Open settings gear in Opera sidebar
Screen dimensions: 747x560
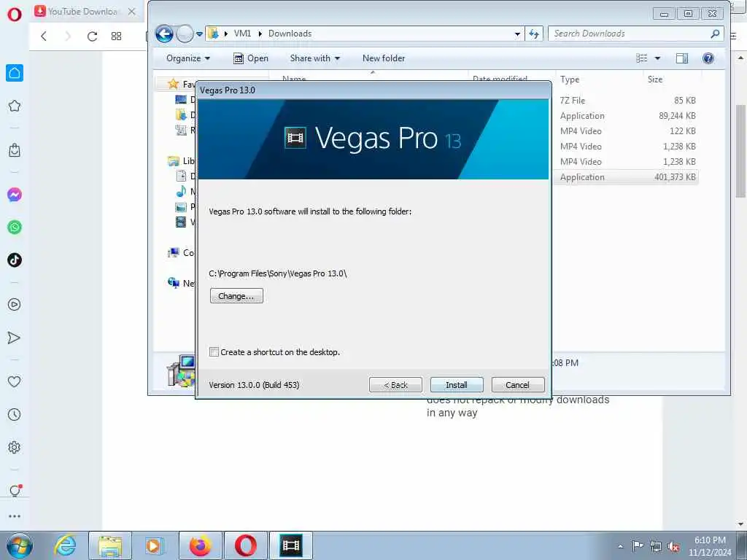(x=15, y=447)
